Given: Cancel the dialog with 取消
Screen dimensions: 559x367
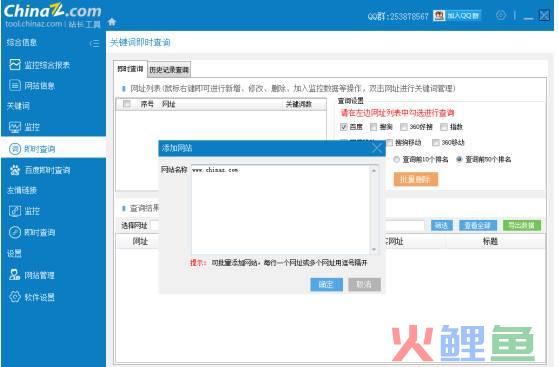Looking at the screenshot, I should 364,285.
